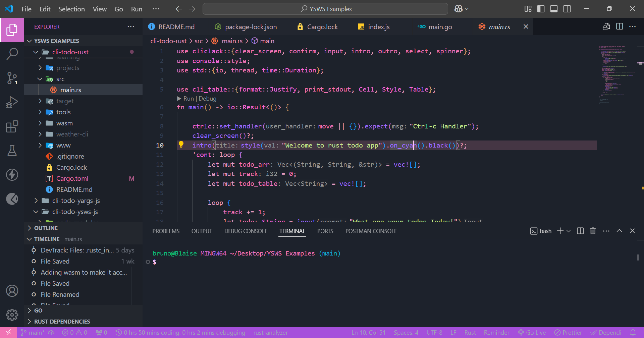This screenshot has width=644, height=338.
Task: Open the View menu
Action: pos(100,9)
